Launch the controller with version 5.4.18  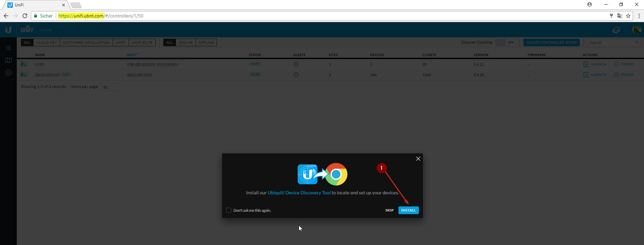point(595,75)
